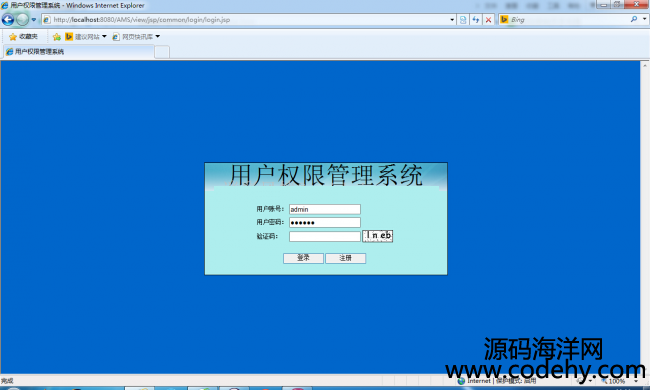This screenshot has height=390, width=650.
Task: Open a new blank tab
Action: (x=162, y=52)
